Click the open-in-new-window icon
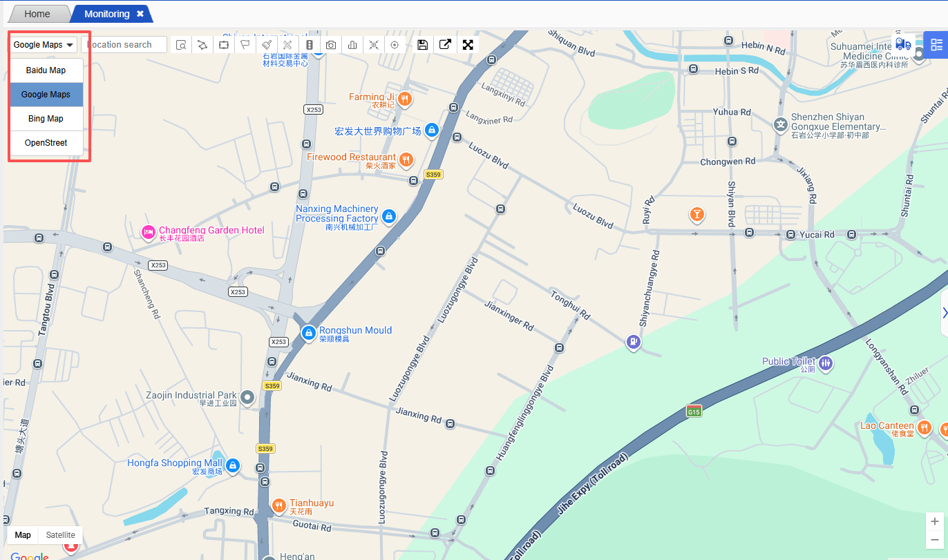Screen dimensions: 948x560 point(446,45)
